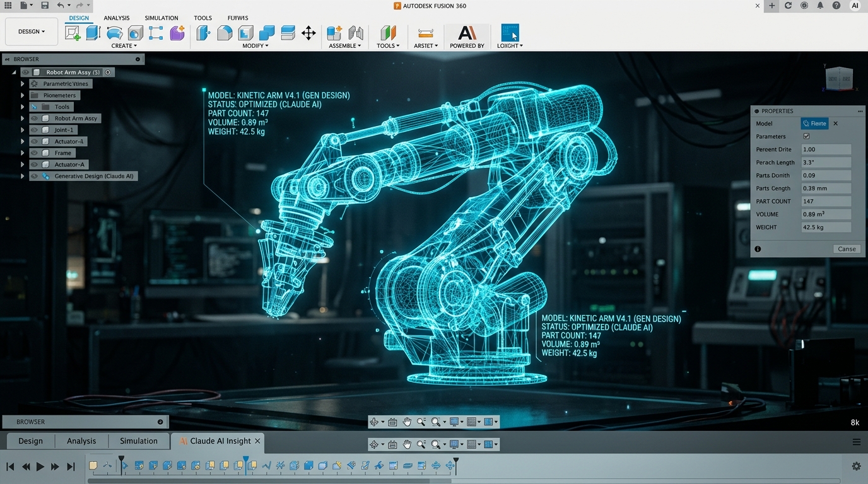
Task: Redo the last action
Action: 79,6
